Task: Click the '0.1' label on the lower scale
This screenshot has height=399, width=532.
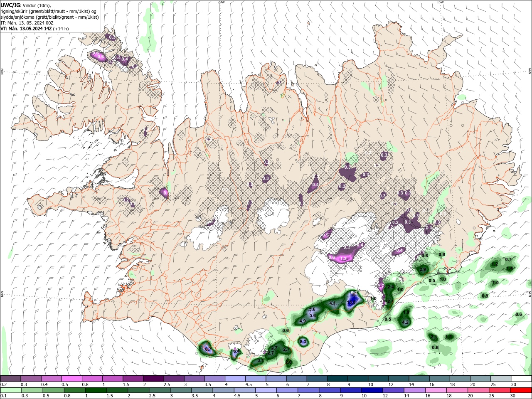Action: pos(3,396)
